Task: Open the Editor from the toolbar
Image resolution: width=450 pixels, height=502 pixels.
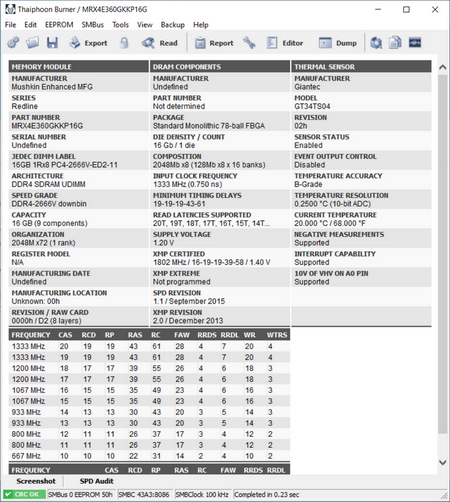Action: (x=285, y=43)
